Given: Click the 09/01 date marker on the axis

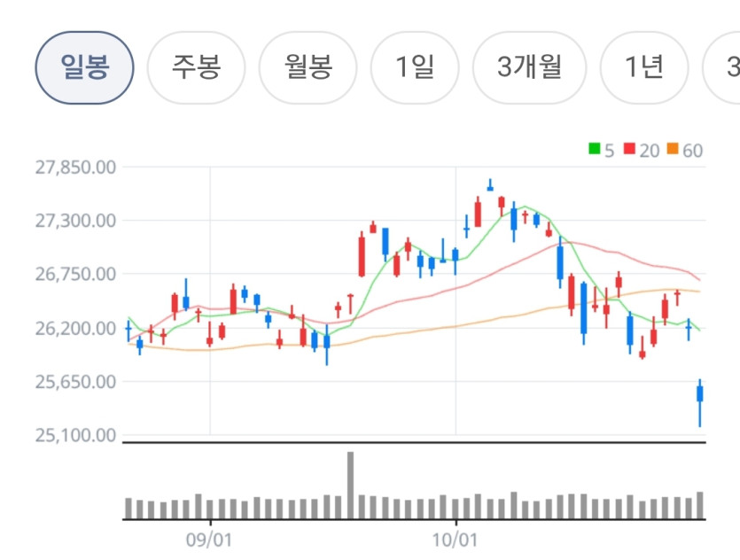Looking at the screenshot, I should coord(209,540).
